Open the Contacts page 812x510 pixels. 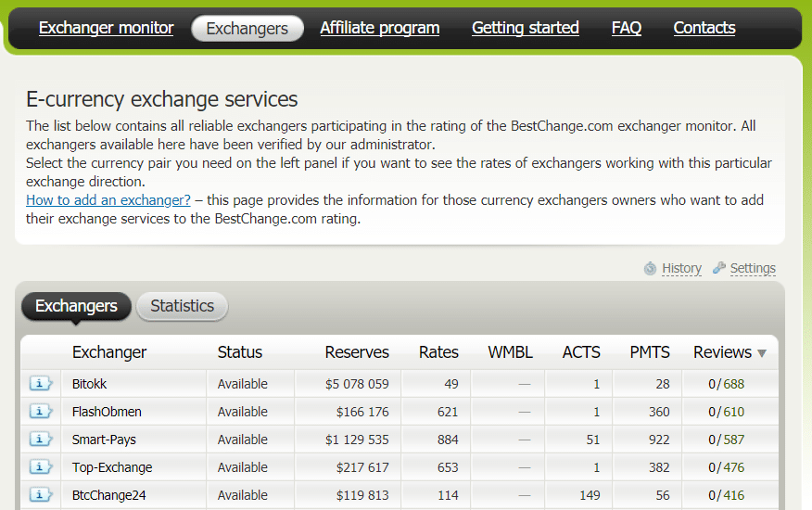pyautogui.click(x=704, y=28)
